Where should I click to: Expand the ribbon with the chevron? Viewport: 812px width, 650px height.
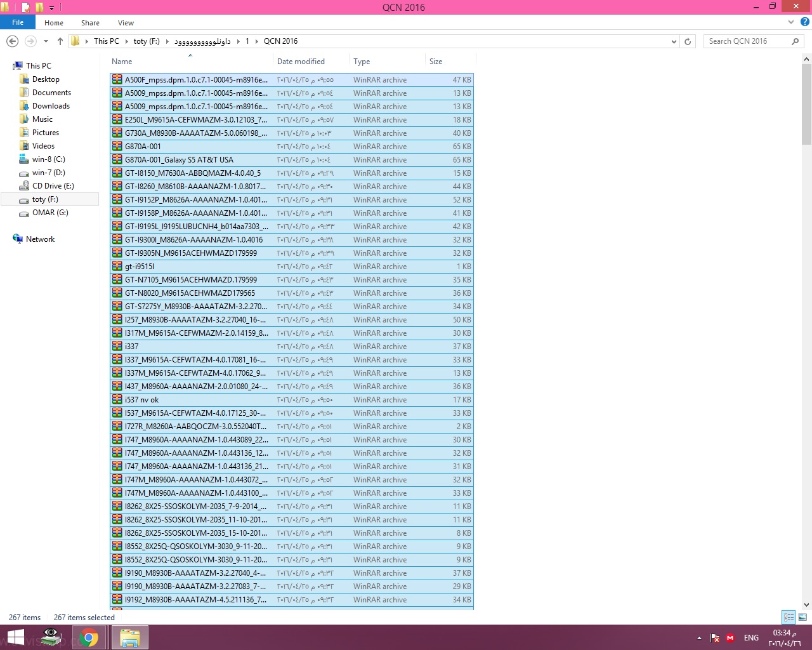point(791,22)
